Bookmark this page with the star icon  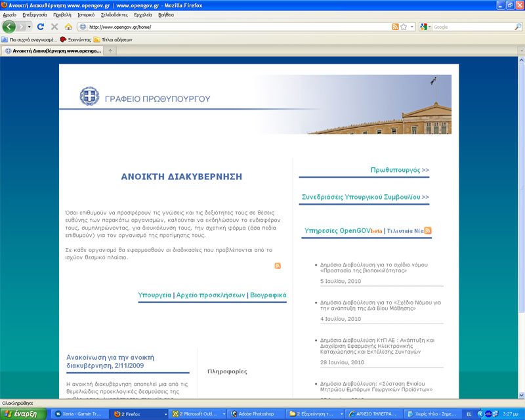(x=404, y=27)
